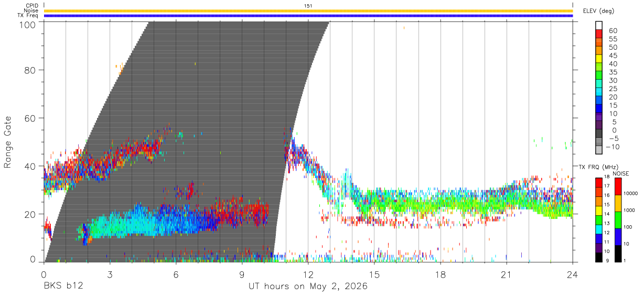Click the BKS b12 radar beam label
The image size is (644, 297).
tap(63, 287)
